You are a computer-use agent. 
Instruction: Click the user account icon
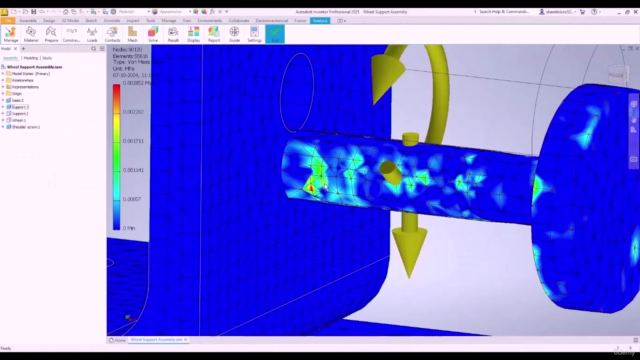[x=542, y=12]
